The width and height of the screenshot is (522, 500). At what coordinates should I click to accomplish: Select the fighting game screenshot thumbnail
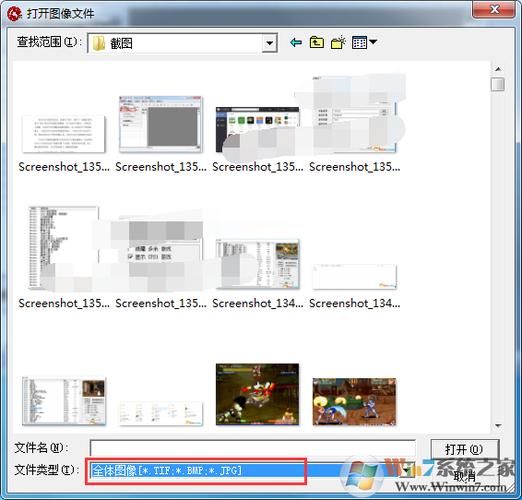(354, 402)
